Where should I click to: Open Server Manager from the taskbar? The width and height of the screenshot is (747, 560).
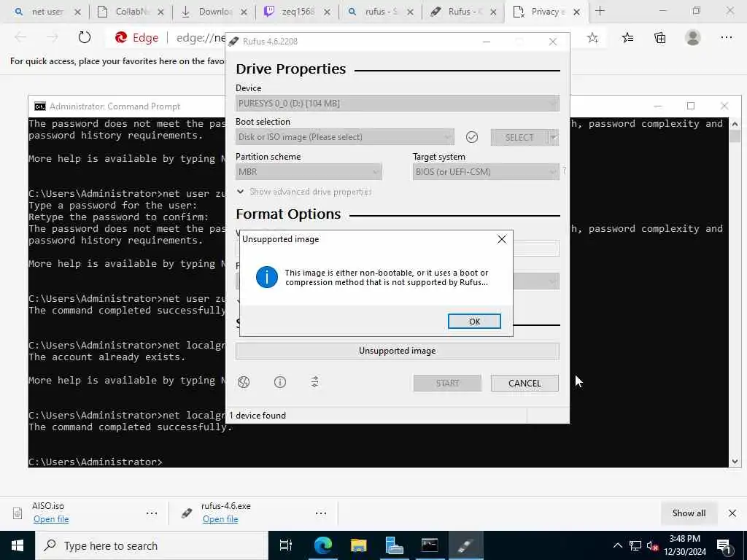point(394,545)
